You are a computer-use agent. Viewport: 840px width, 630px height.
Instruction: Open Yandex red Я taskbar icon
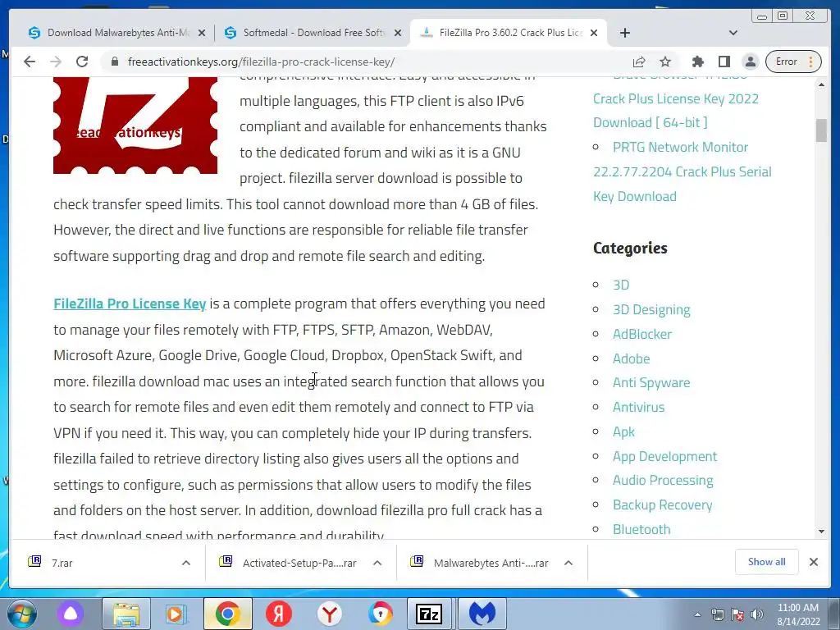pyautogui.click(x=279, y=614)
